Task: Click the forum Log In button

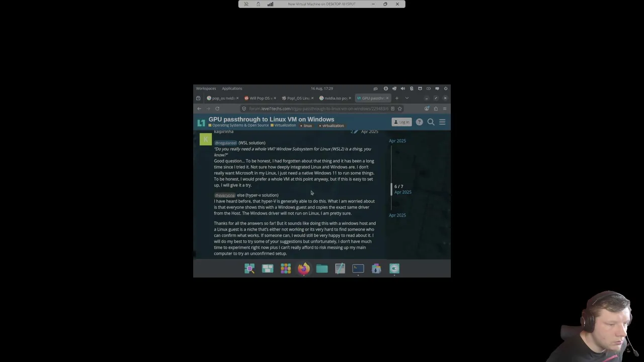Action: tap(402, 122)
